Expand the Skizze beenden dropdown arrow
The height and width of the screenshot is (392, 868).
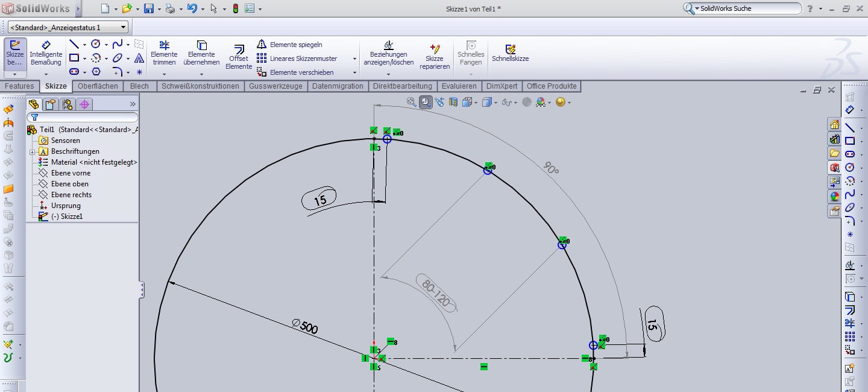point(15,75)
